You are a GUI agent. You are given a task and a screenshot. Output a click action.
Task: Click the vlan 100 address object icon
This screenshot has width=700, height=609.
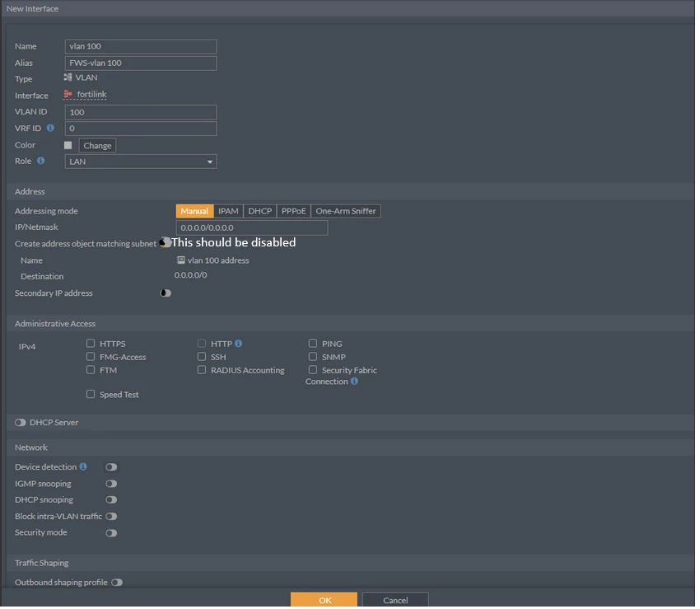click(181, 260)
